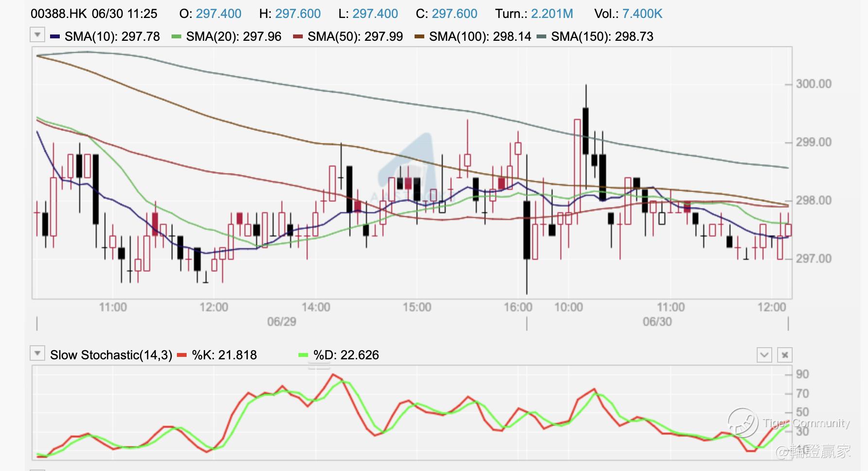Click the 15:00 time axis label
The height and width of the screenshot is (471, 868).
coord(417,307)
